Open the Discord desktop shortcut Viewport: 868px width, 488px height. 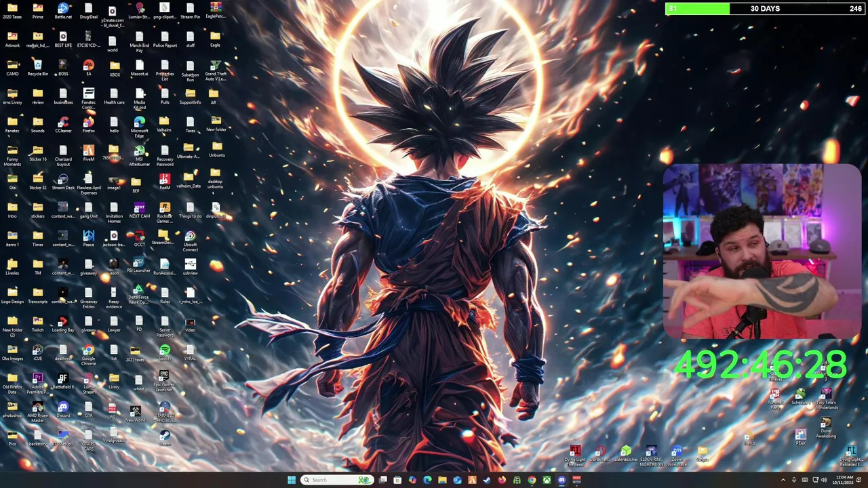(x=63, y=409)
